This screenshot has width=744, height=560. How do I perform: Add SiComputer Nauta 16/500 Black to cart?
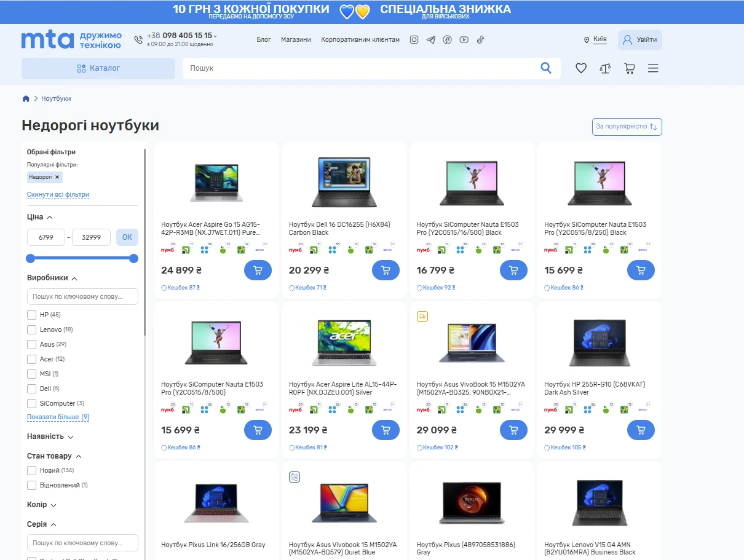pyautogui.click(x=513, y=270)
